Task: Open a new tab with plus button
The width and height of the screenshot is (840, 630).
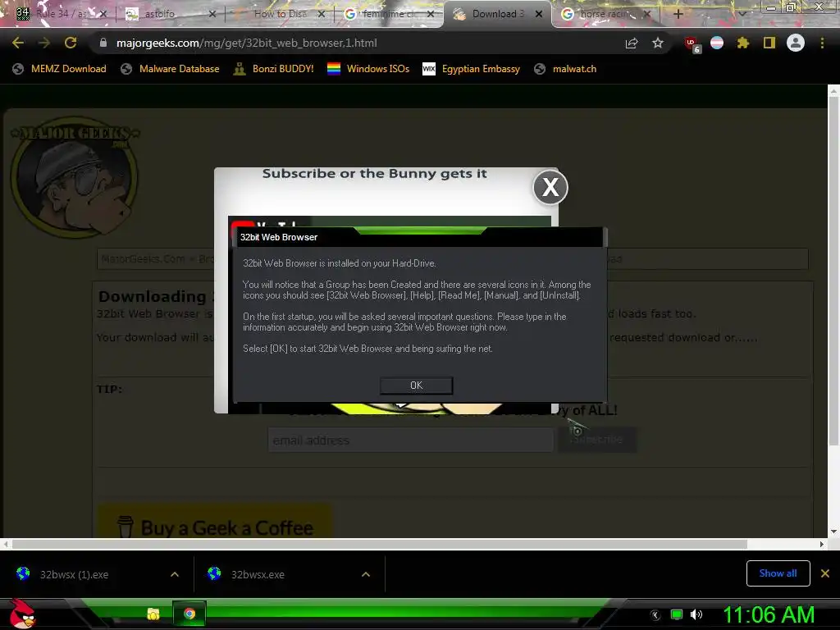Action: (x=678, y=14)
